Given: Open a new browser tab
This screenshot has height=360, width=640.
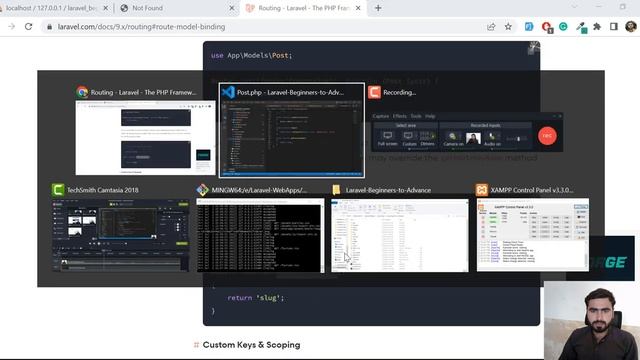Looking at the screenshot, I should coord(378,8).
